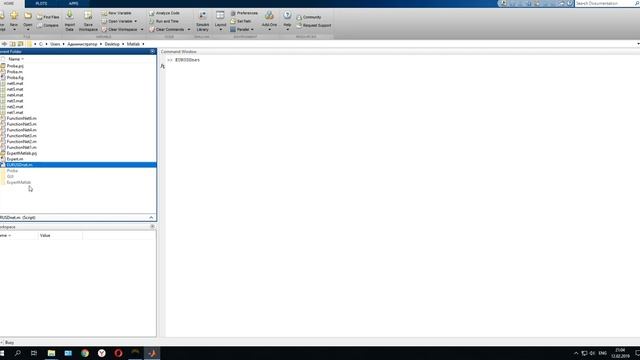Select the Matlab segment in the path bar
Viewport: 640px width, 360px height.
pos(133,44)
